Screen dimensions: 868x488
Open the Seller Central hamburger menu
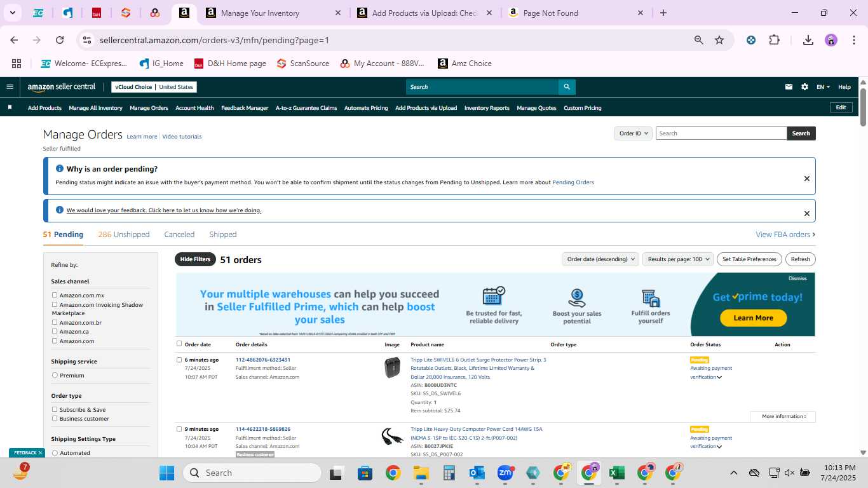coord(10,87)
